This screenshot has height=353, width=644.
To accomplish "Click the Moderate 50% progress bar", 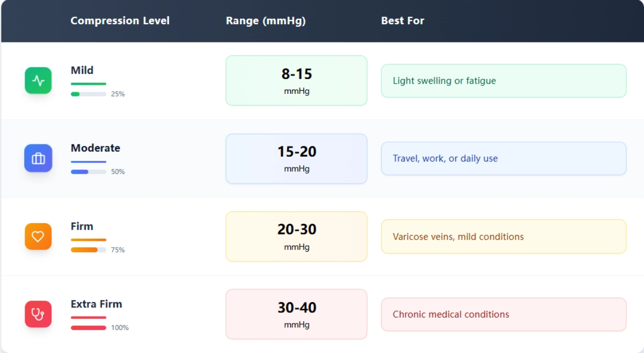I will (x=89, y=172).
